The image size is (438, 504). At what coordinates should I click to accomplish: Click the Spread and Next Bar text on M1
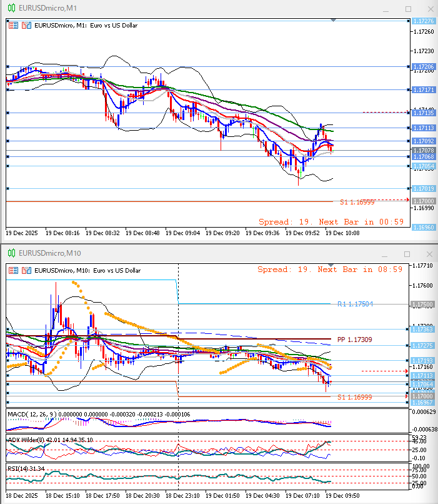[331, 221]
